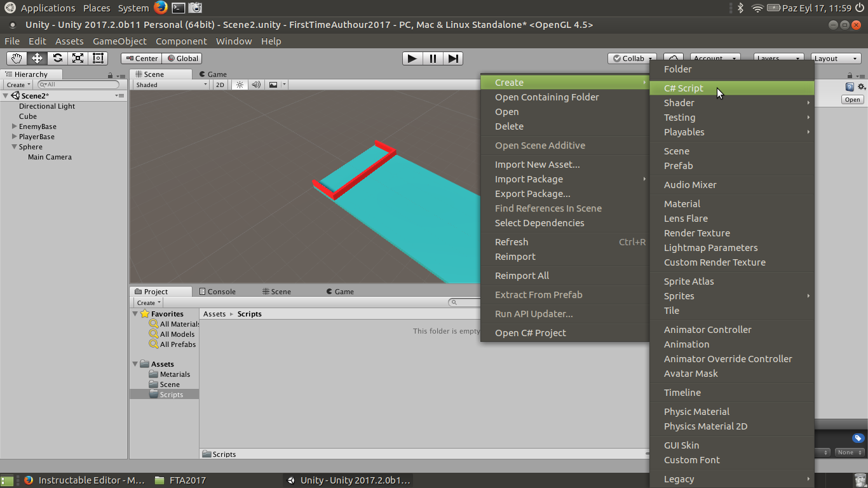Toggle scene lighting sun icon

pyautogui.click(x=240, y=85)
